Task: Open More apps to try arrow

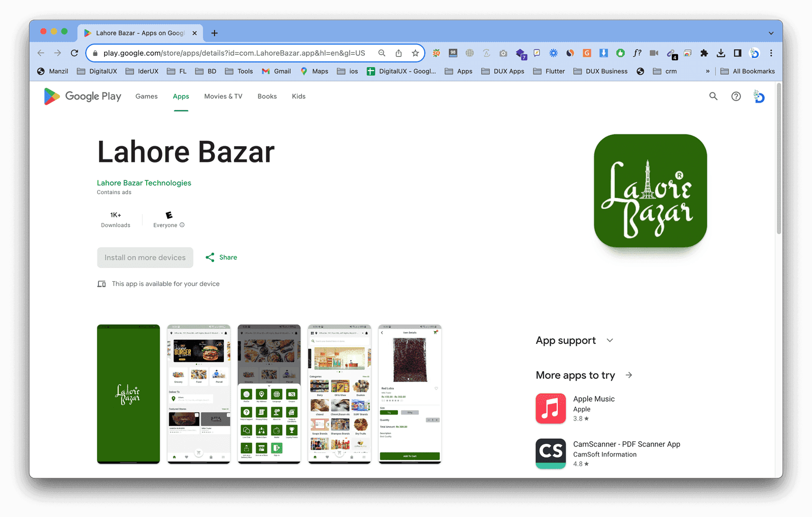Action: point(629,375)
